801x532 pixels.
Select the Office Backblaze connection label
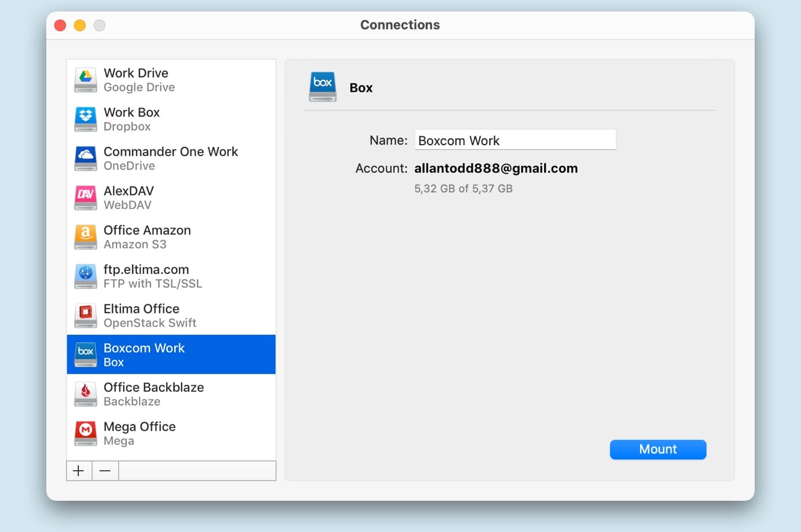tap(154, 387)
